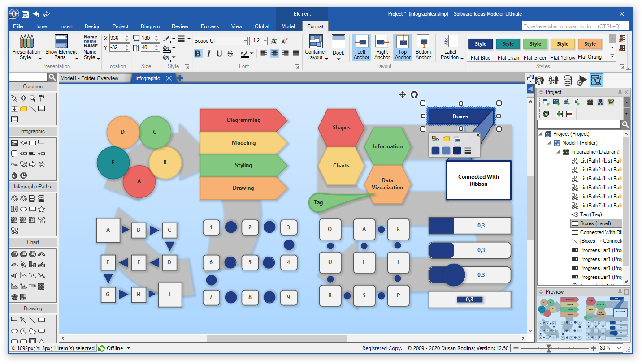Open the Model1 - Folder Overview tab
Viewport: 642px width, 364px height.
tap(90, 78)
